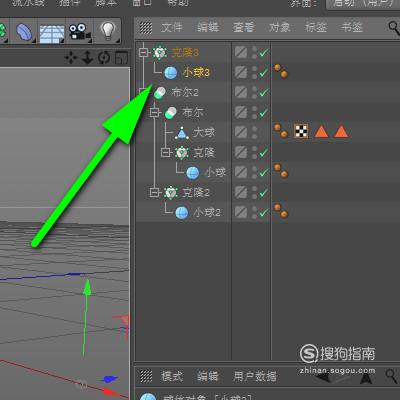Collapse the 布尔 tree node
Screen dimensions: 400x400
(154, 112)
